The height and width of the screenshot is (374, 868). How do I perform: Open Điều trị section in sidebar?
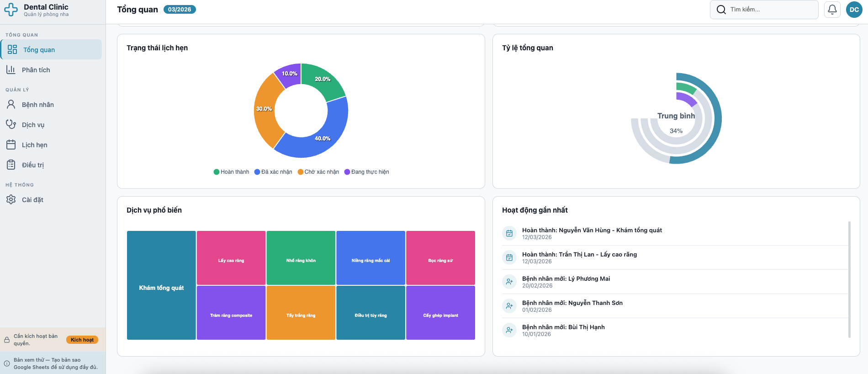[x=33, y=165]
